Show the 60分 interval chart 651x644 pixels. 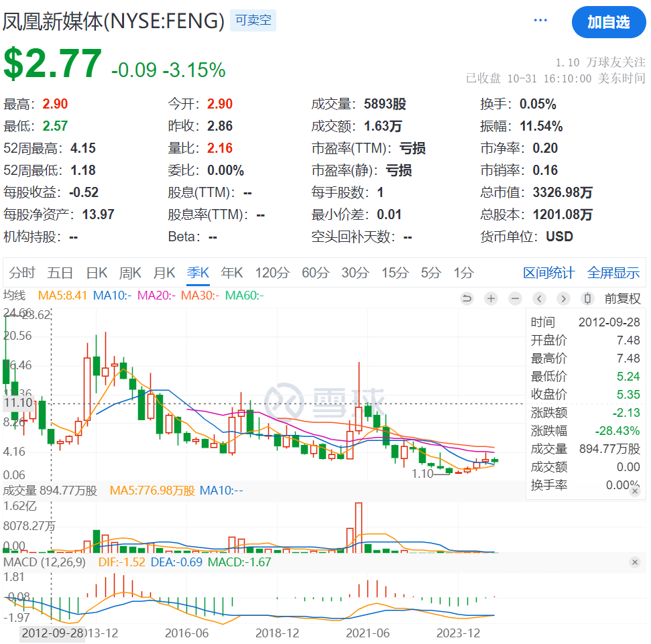[316, 273]
